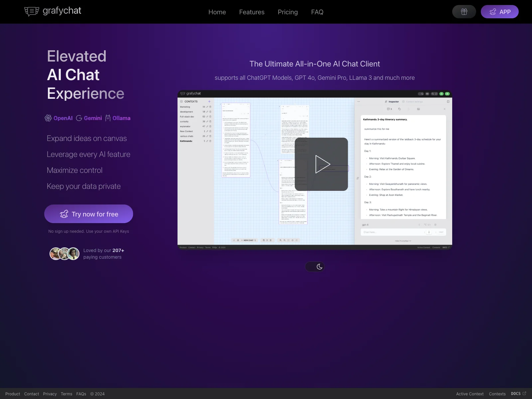Click 'Keep your data private' text
532x399 pixels.
83,186
